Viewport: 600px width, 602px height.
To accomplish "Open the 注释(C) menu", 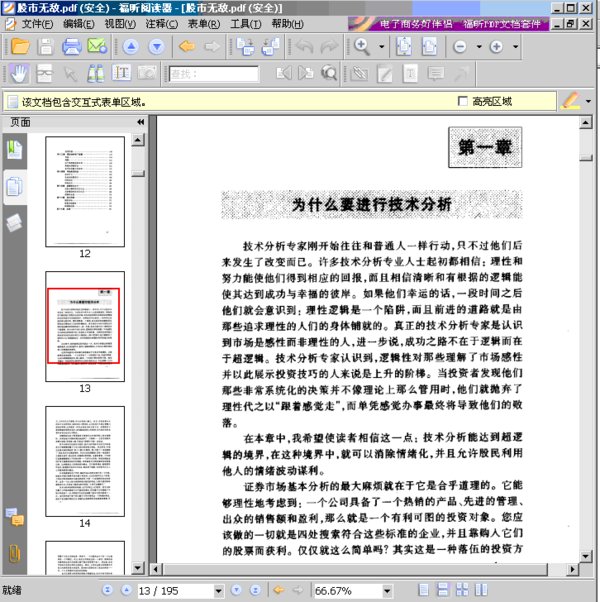I will click(162, 24).
